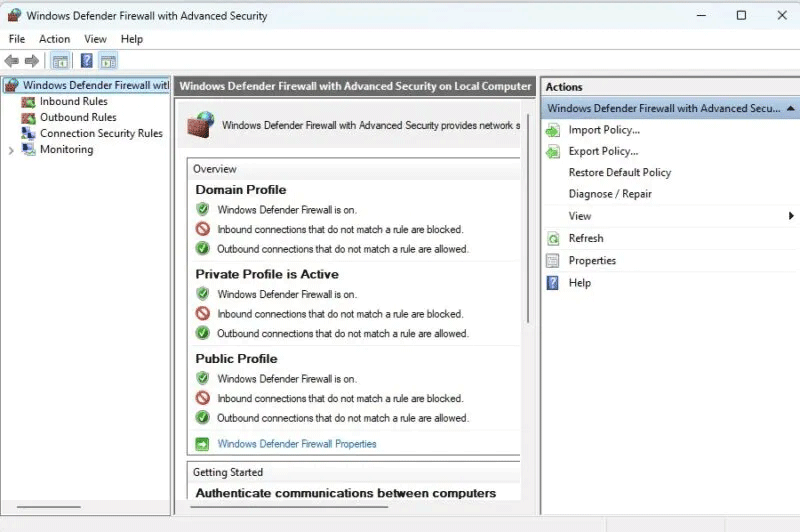Screen dimensions: 800x532
Task: Select Connection Security Rules in tree
Action: pos(101,133)
